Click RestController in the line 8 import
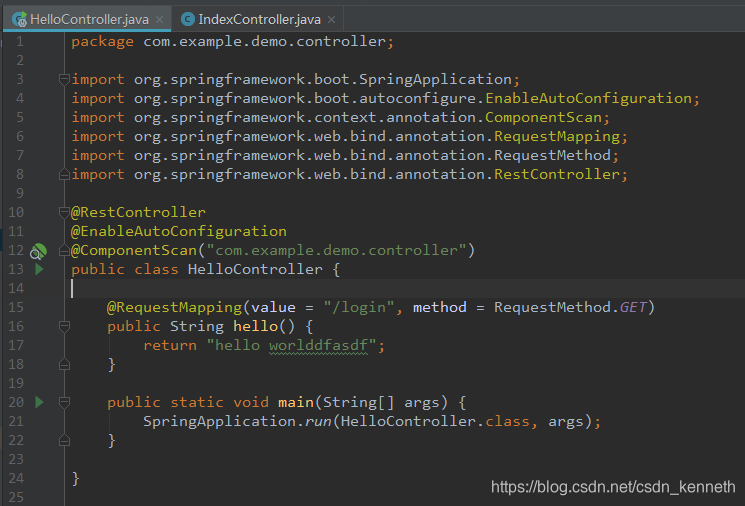This screenshot has width=745, height=506. click(x=557, y=174)
